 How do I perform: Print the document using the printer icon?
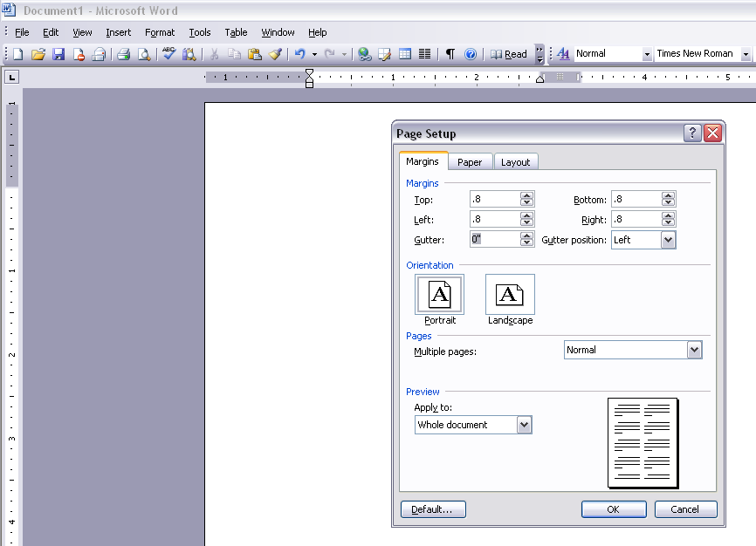(x=123, y=54)
